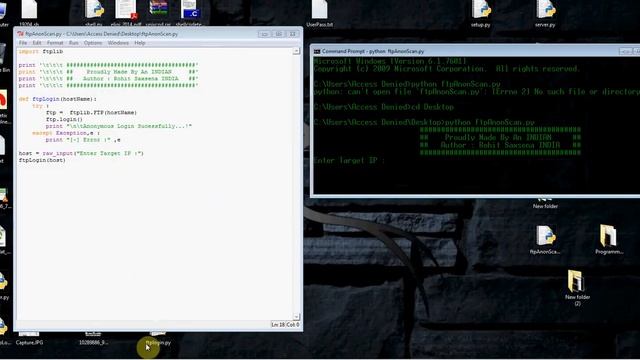
Task: Open the Help menu in IDLE
Action: pyautogui.click(x=140, y=43)
